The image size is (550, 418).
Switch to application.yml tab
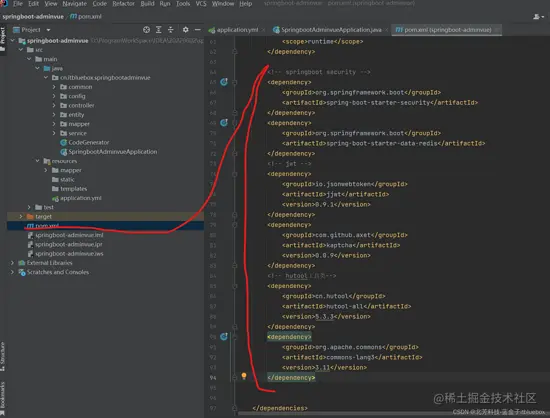click(x=234, y=30)
